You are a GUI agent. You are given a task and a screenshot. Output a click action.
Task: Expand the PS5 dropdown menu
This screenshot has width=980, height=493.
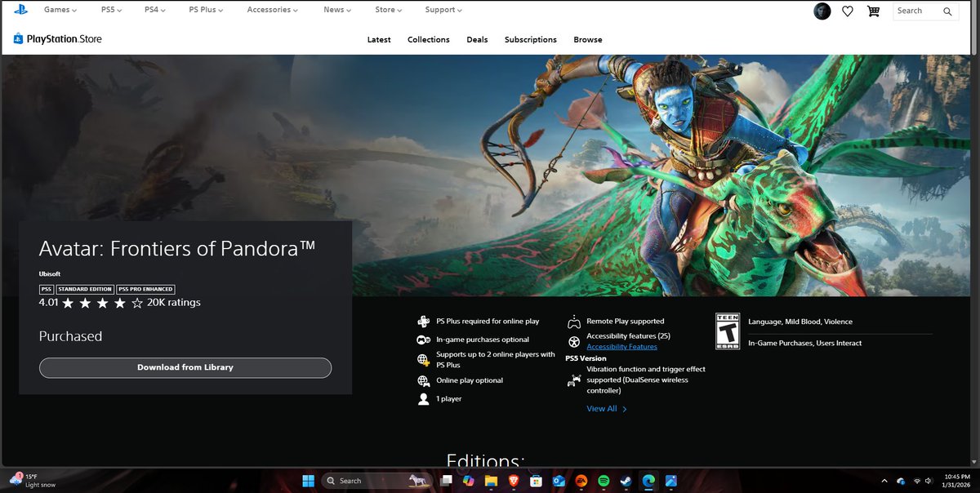[110, 10]
